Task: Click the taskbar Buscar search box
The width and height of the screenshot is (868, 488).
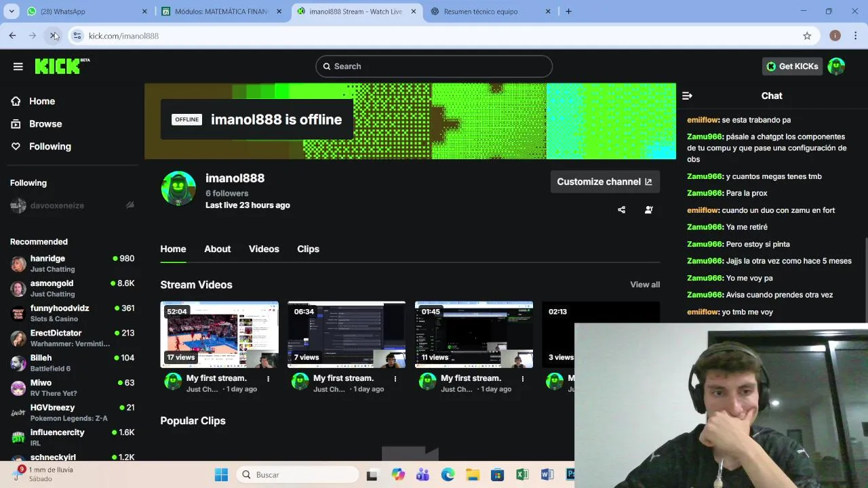Action: pyautogui.click(x=297, y=475)
